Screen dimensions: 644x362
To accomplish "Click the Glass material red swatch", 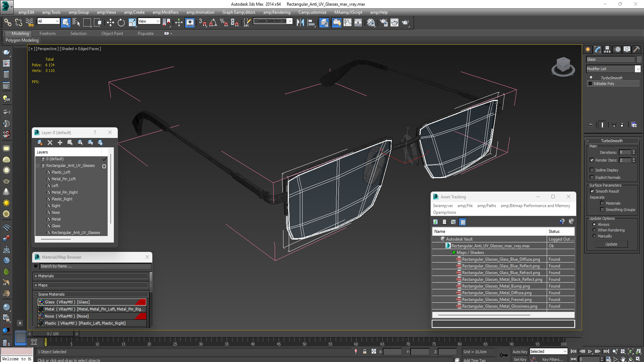I will pos(141,302).
